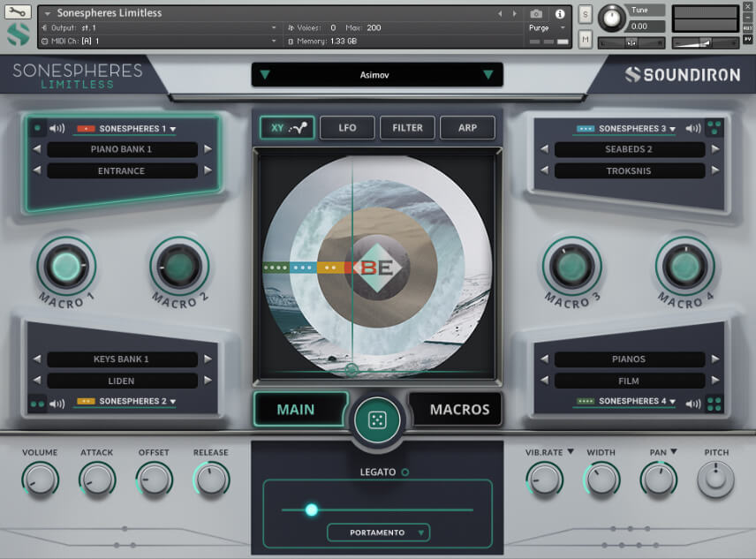The height and width of the screenshot is (559, 756).
Task: Select next Kontakt instrument arrow
Action: (514, 13)
